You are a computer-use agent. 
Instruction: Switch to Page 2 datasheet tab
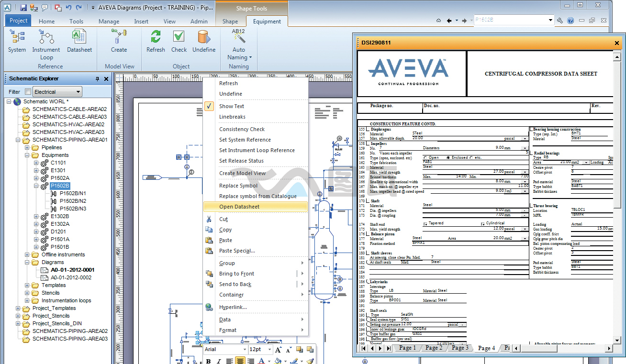tap(434, 348)
